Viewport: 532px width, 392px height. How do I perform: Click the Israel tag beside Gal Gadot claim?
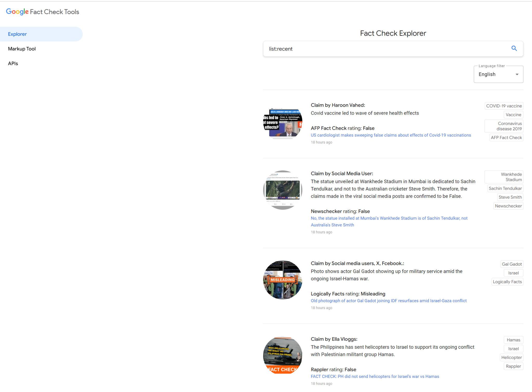513,273
